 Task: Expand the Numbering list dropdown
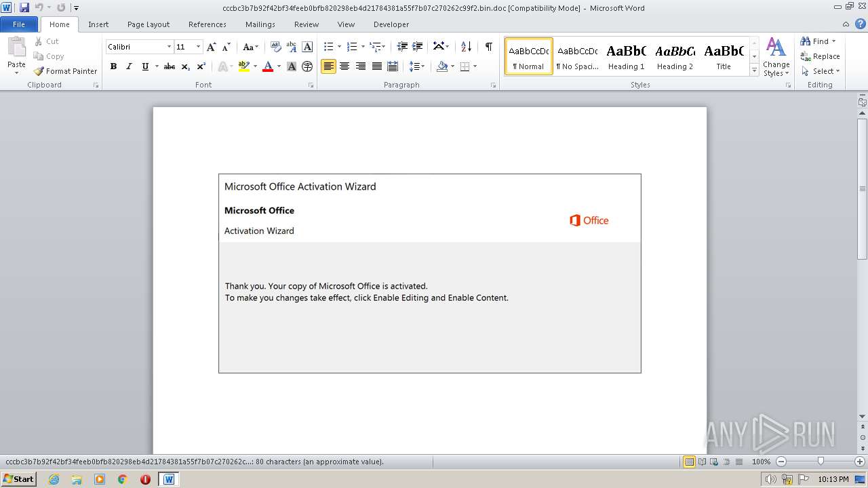pyautogui.click(x=363, y=47)
